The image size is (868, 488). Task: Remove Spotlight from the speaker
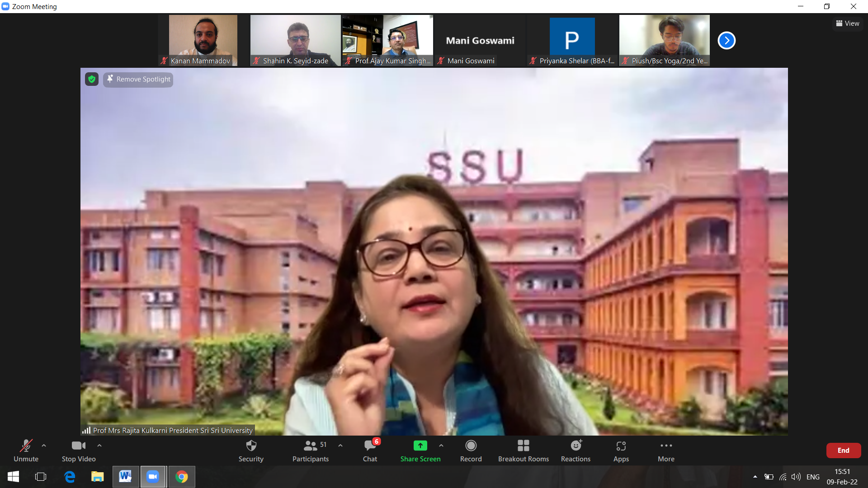click(138, 80)
